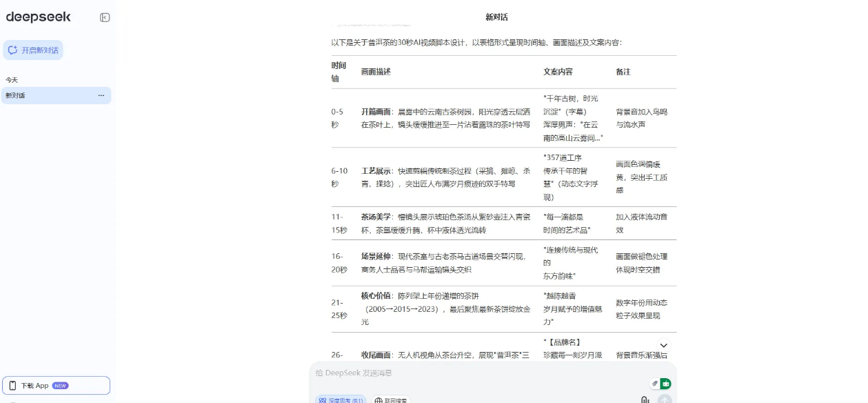The width and height of the screenshot is (868, 403).
Task: Click the attachment paperclip icon
Action: (645, 400)
